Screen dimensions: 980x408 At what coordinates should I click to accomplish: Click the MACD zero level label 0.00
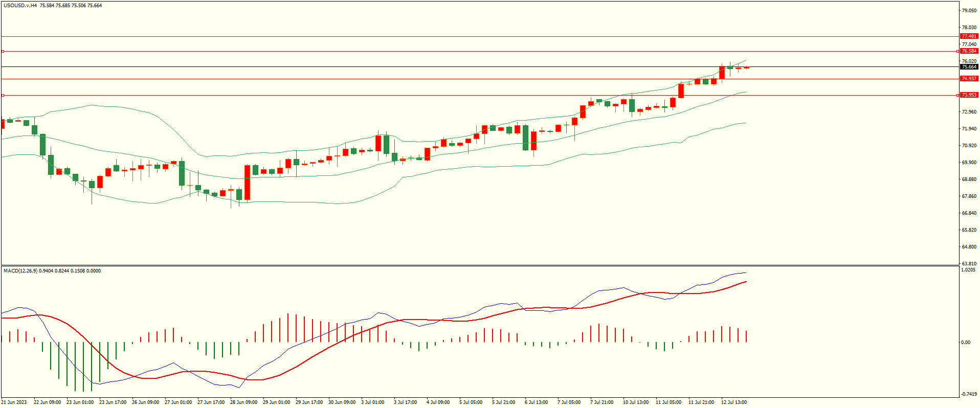[x=966, y=343]
